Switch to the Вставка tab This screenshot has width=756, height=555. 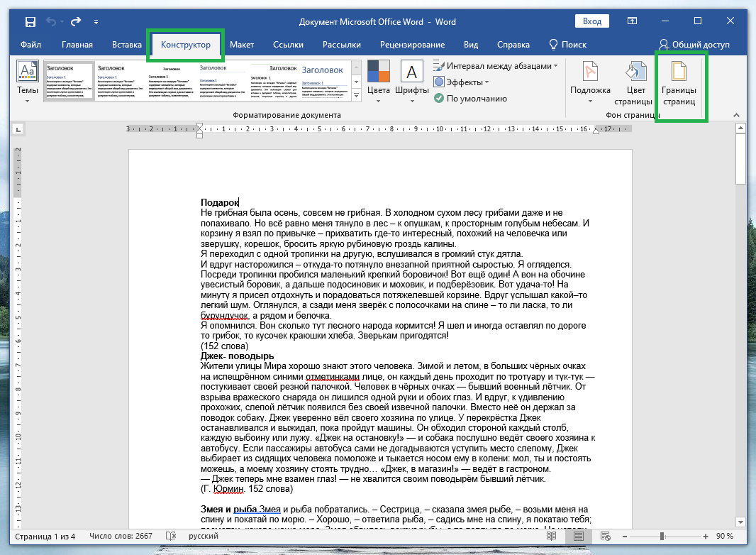(x=127, y=45)
